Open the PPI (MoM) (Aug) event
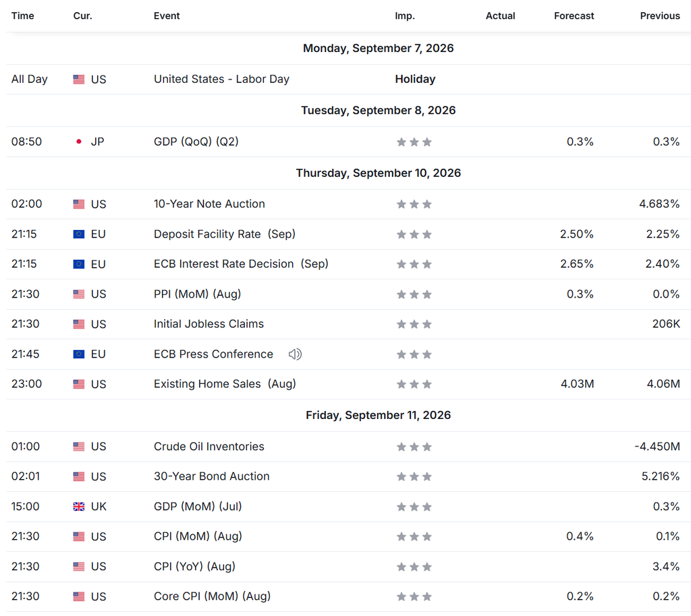Screen dimensions: 691x616 pyautogui.click(x=197, y=294)
